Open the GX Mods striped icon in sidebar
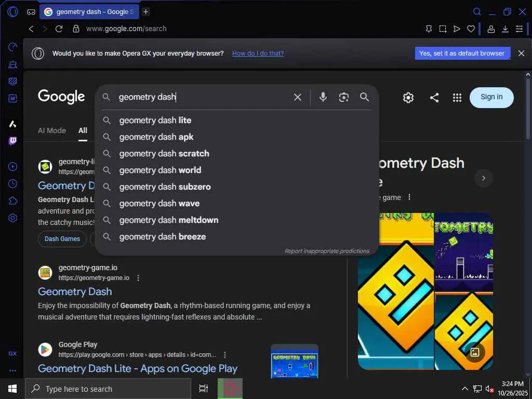This screenshot has width=532, height=399. (13, 82)
